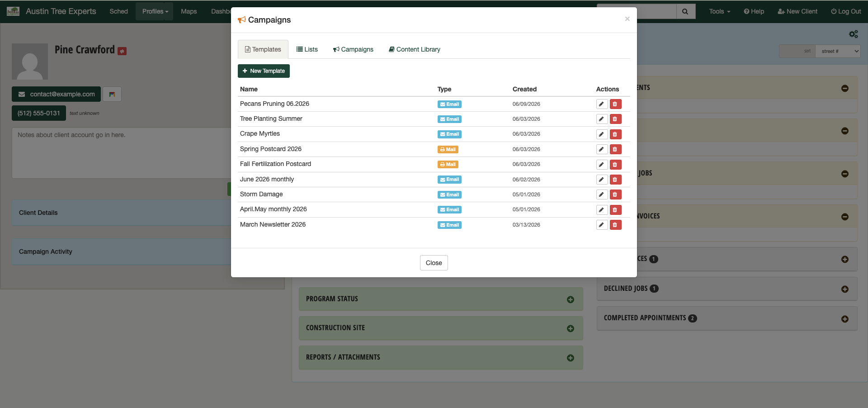The height and width of the screenshot is (408, 868).
Task: Click the created date 06/09/2026
Action: click(x=526, y=104)
